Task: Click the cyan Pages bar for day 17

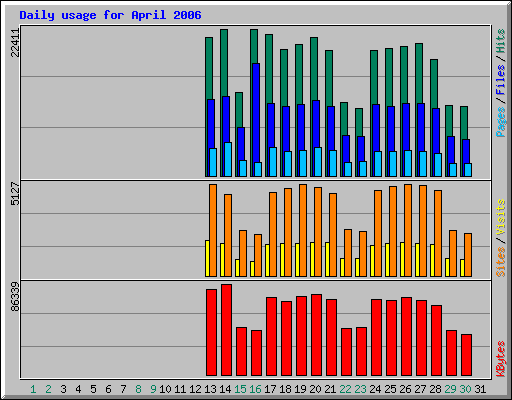Action: coord(273,162)
